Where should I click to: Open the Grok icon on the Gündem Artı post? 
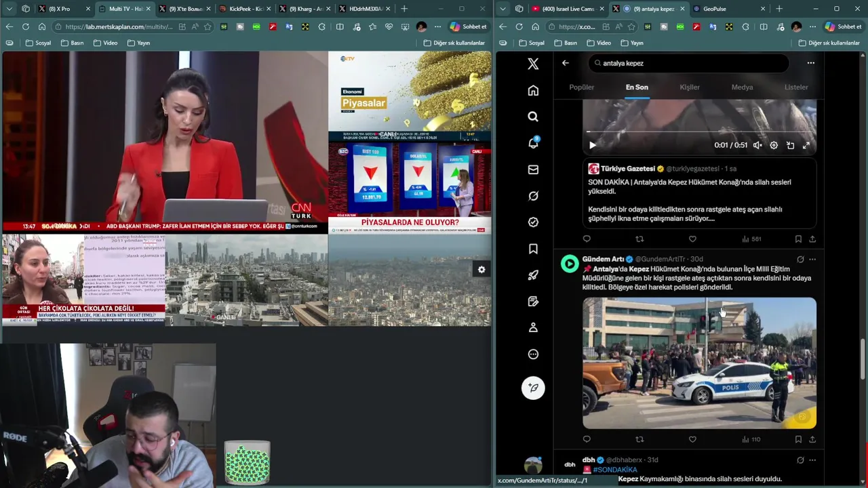coord(800,259)
